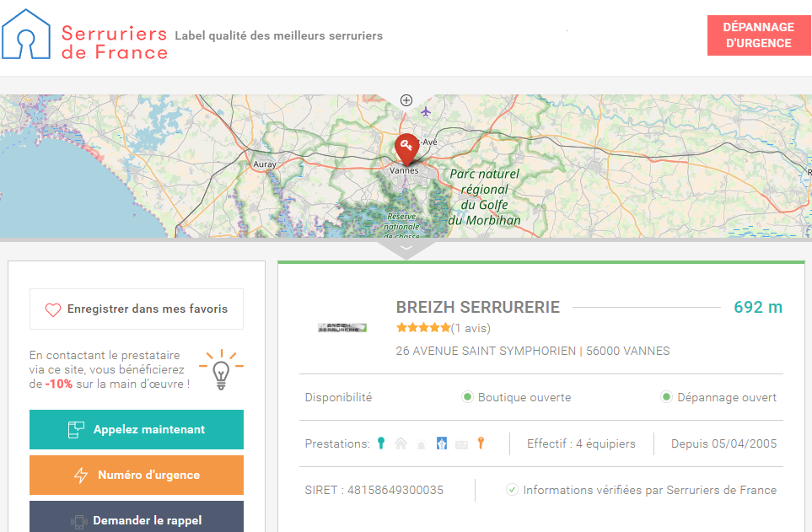The height and width of the screenshot is (532, 812).
Task: Click the Serruriers de France house logo
Action: (26, 35)
